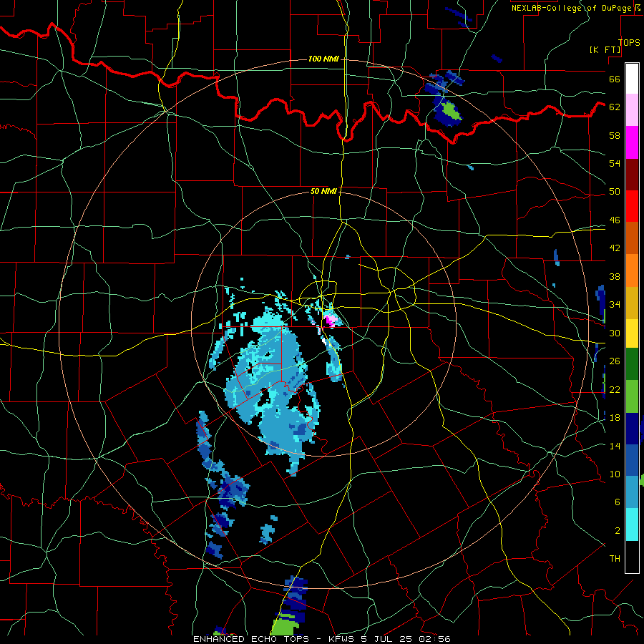Click the "50" legend value
The width and height of the screenshot is (644, 644).
tap(615, 192)
